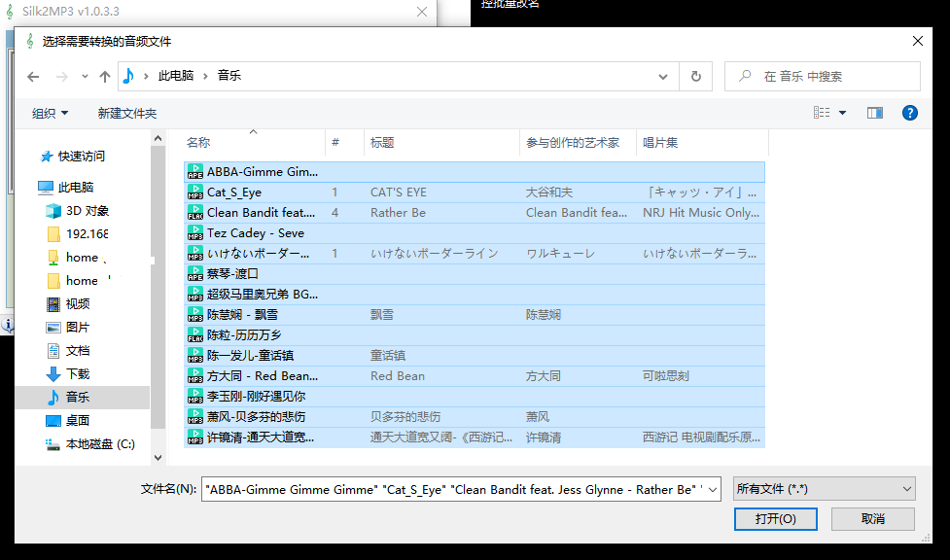This screenshot has height=560, width=950.
Task: Click the forward navigation arrow
Action: [62, 77]
